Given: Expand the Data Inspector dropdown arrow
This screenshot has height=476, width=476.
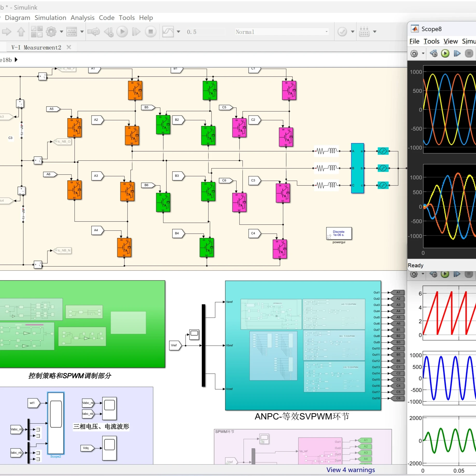Looking at the screenshot, I should tap(178, 32).
